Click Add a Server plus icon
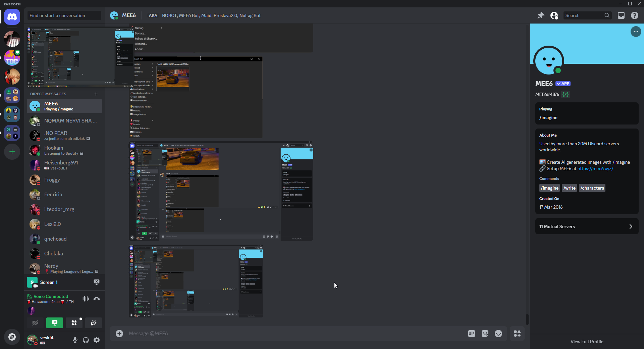644x349 pixels. tap(12, 152)
